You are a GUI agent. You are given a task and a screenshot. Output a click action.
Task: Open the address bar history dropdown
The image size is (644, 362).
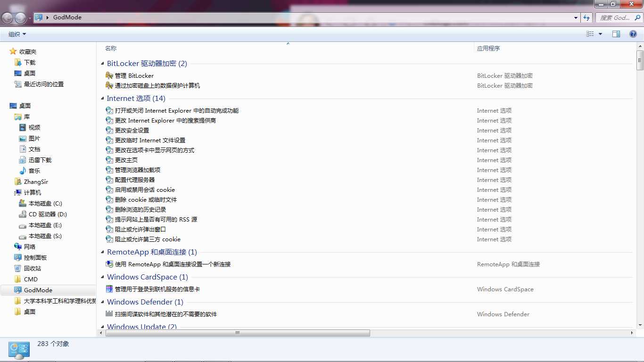[576, 17]
